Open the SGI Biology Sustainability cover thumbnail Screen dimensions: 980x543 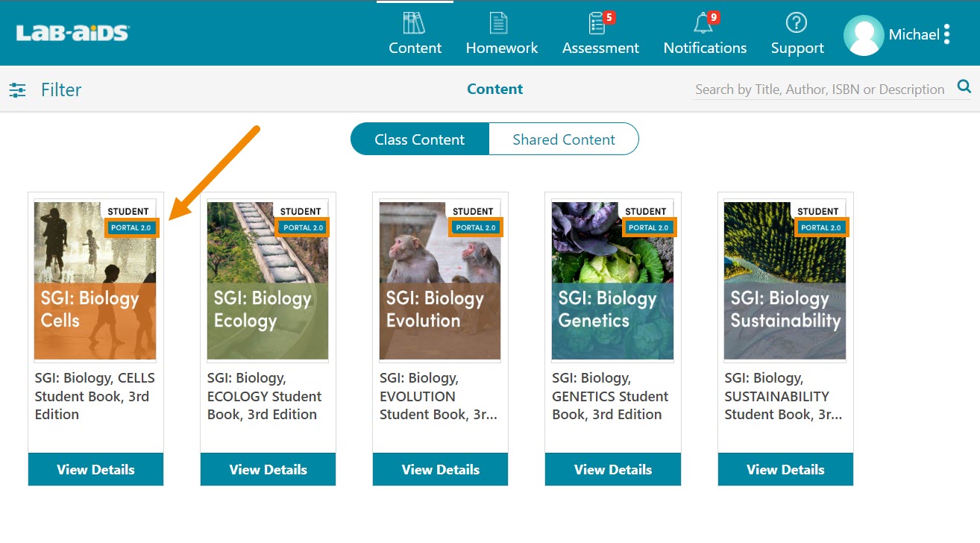(x=785, y=281)
